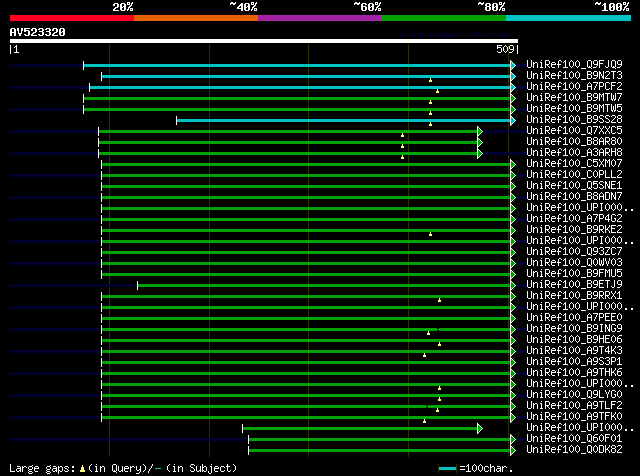
Task: Click the orange ~40% identity color band
Action: tap(195, 18)
